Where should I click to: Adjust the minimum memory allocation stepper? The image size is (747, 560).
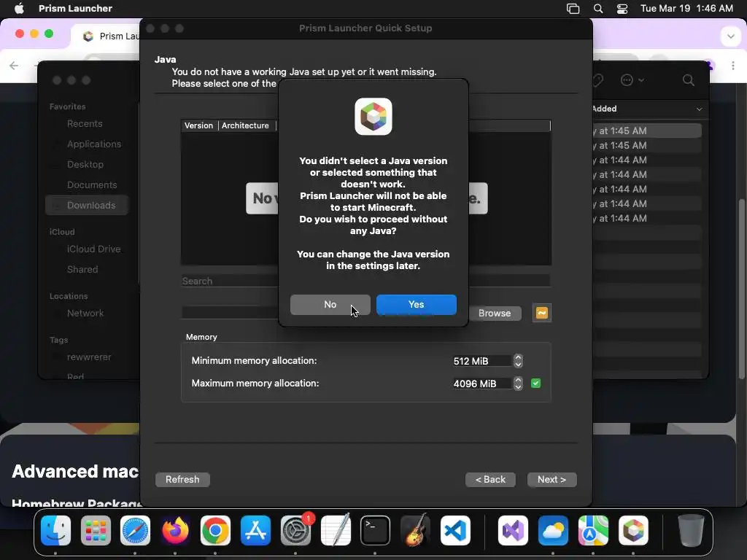(x=518, y=361)
